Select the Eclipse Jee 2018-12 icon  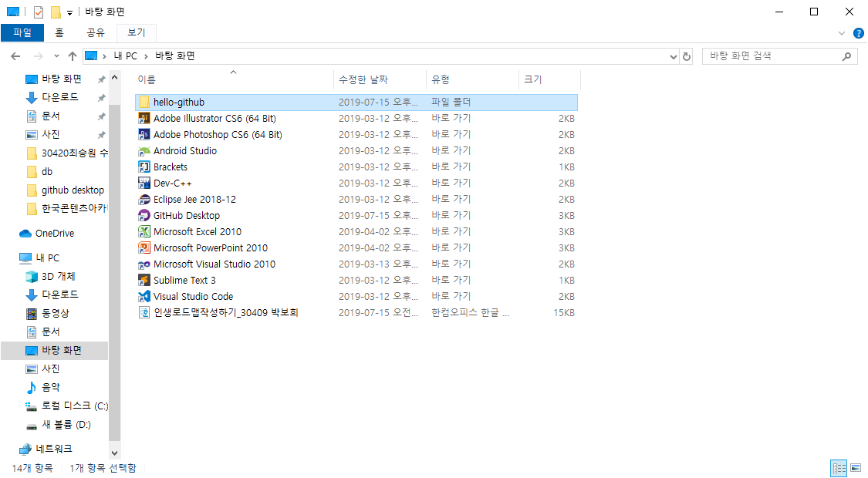tap(144, 199)
